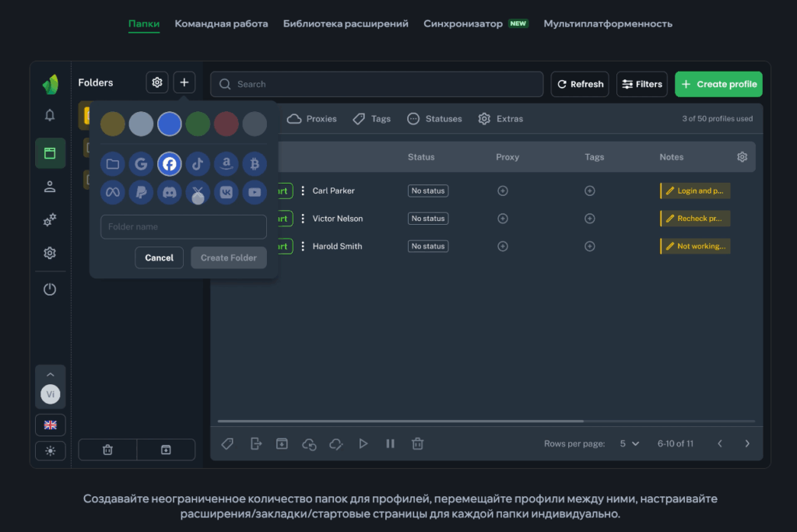The image size is (797, 532).
Task: Open the Filters panel
Action: (x=641, y=84)
